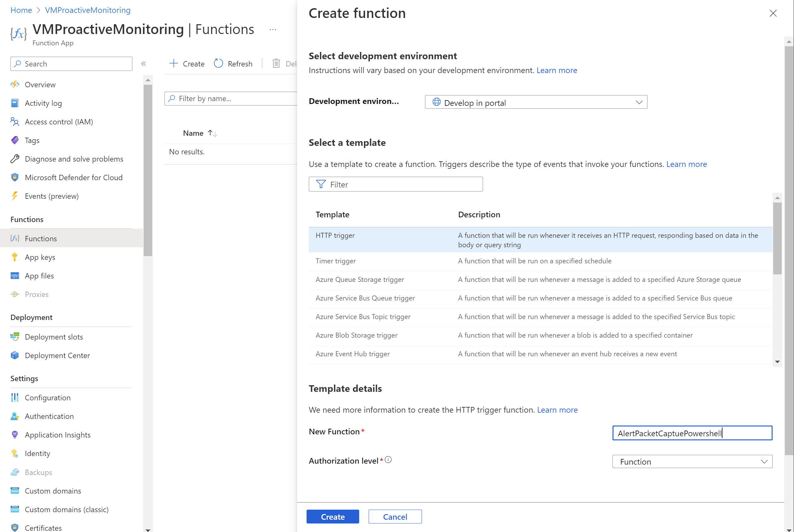The height and width of the screenshot is (532, 794).
Task: Click the Application Insights icon
Action: [15, 435]
